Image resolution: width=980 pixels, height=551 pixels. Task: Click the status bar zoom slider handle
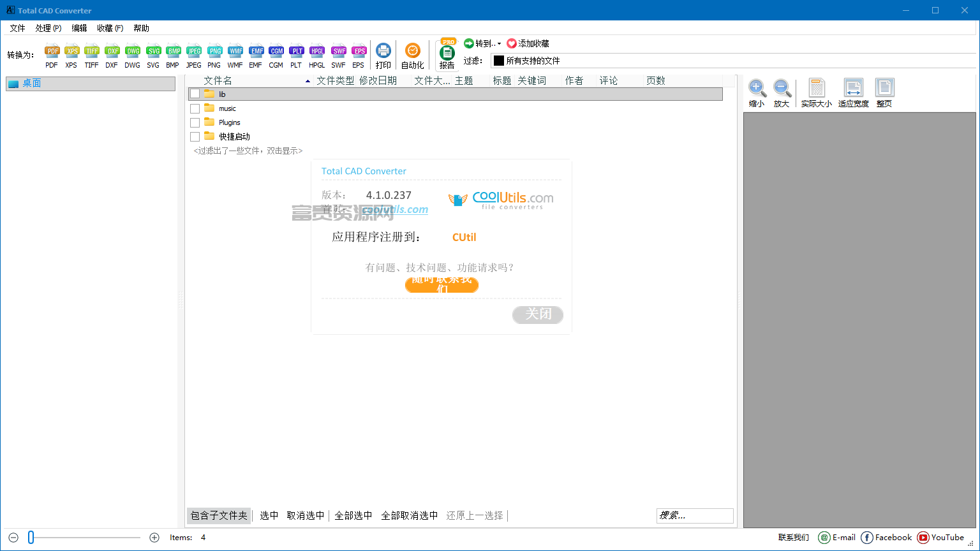click(31, 538)
